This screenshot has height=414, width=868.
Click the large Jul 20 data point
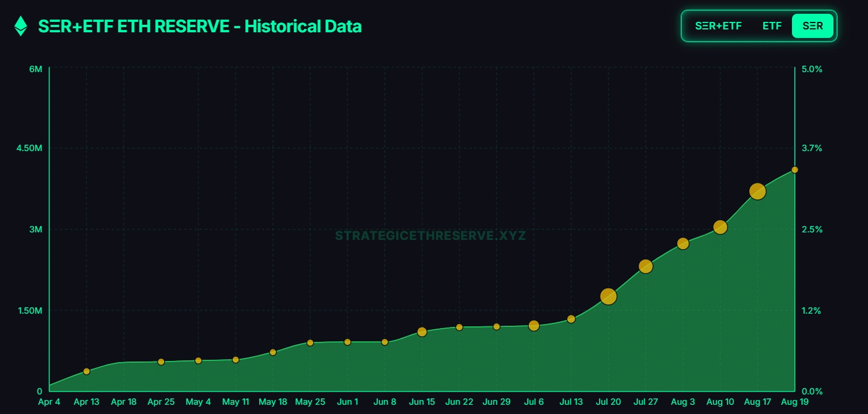point(608,296)
